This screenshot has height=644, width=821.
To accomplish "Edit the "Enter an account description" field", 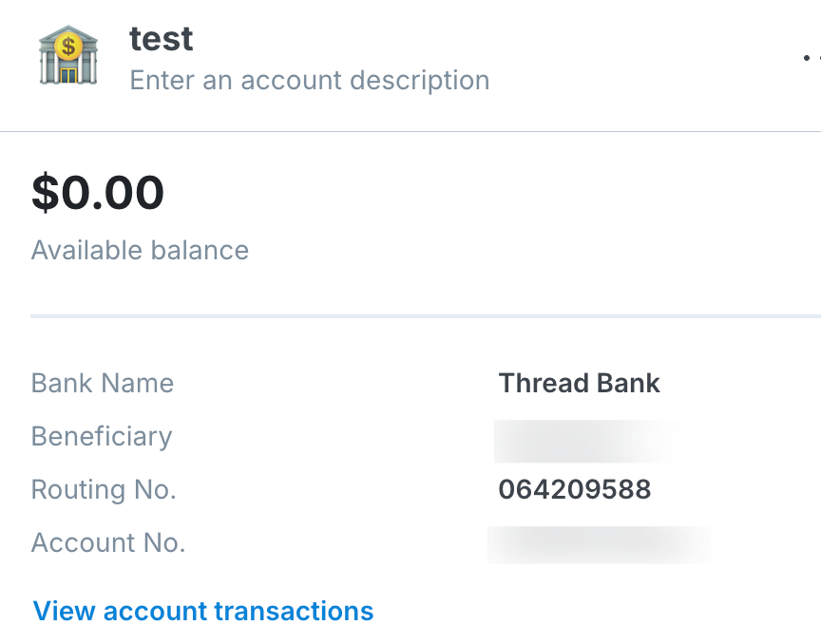I will (309, 81).
